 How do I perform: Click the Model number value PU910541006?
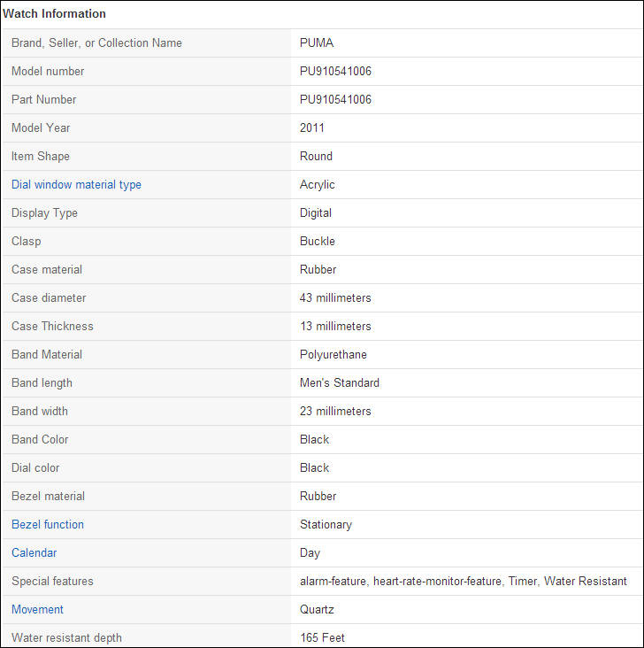pyautogui.click(x=335, y=72)
